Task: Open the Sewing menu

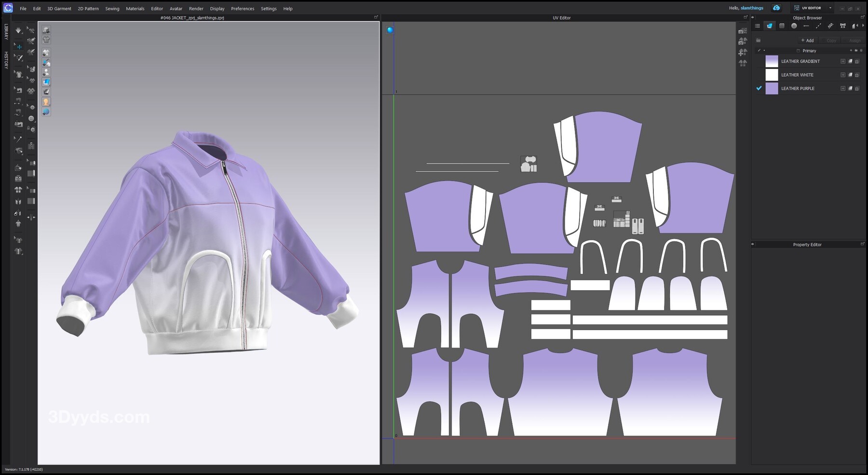Action: (x=112, y=9)
